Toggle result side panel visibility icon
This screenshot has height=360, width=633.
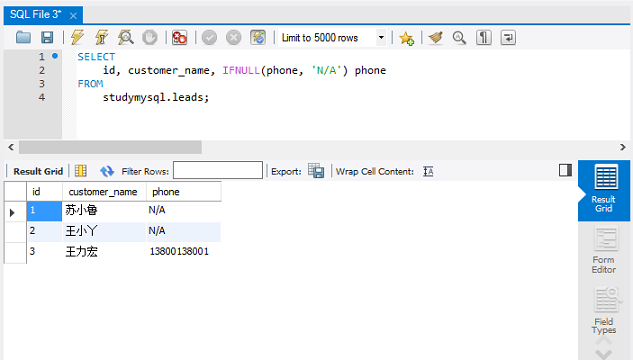pos(565,170)
